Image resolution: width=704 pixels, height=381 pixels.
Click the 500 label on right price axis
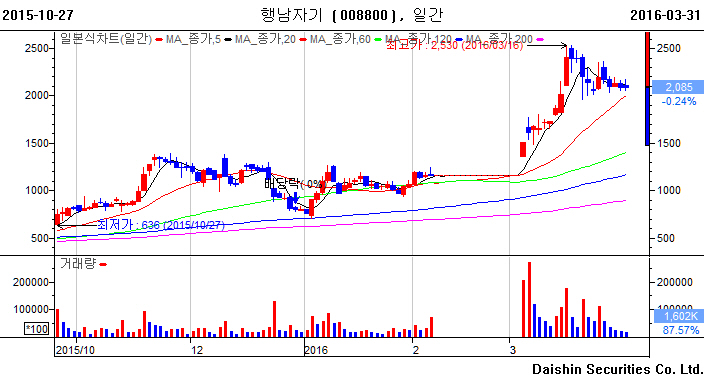pos(665,238)
